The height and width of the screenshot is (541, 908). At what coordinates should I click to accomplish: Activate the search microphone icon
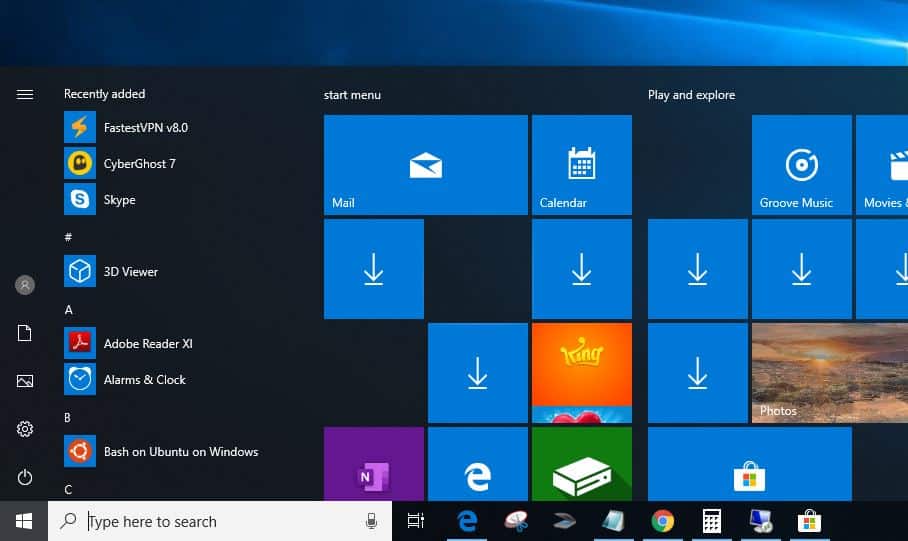(371, 521)
